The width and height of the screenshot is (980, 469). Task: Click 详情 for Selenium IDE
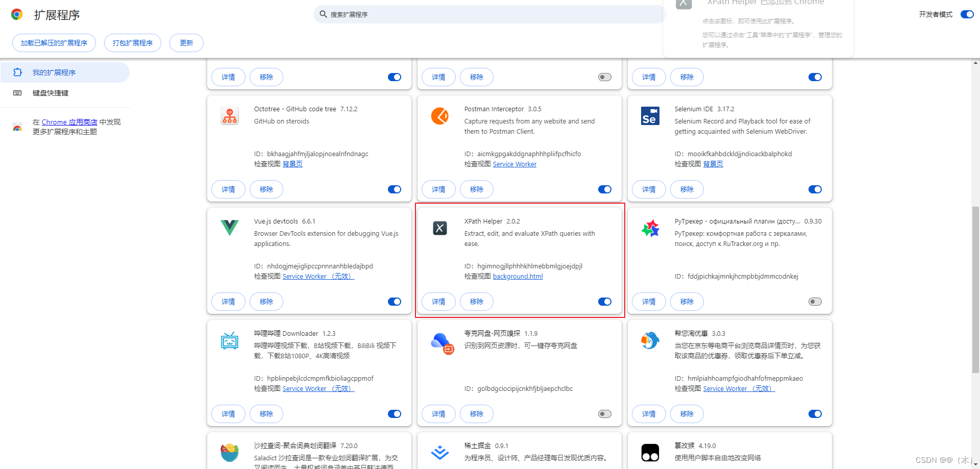point(649,189)
